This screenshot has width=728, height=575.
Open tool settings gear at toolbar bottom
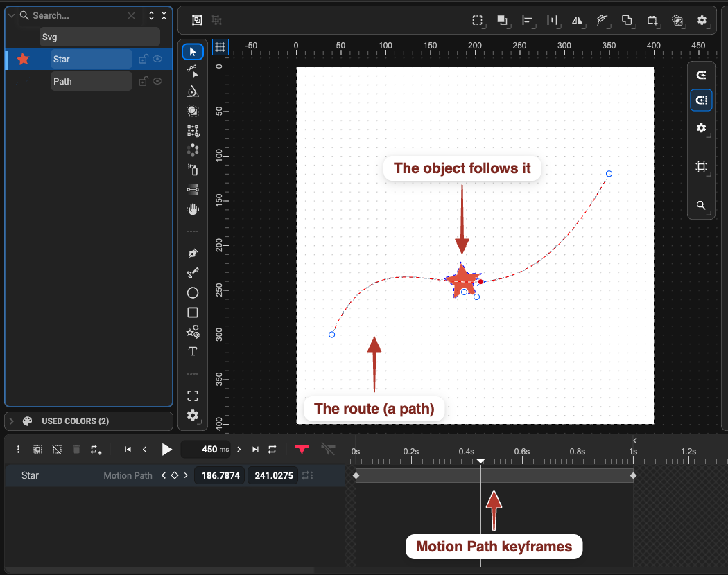193,416
